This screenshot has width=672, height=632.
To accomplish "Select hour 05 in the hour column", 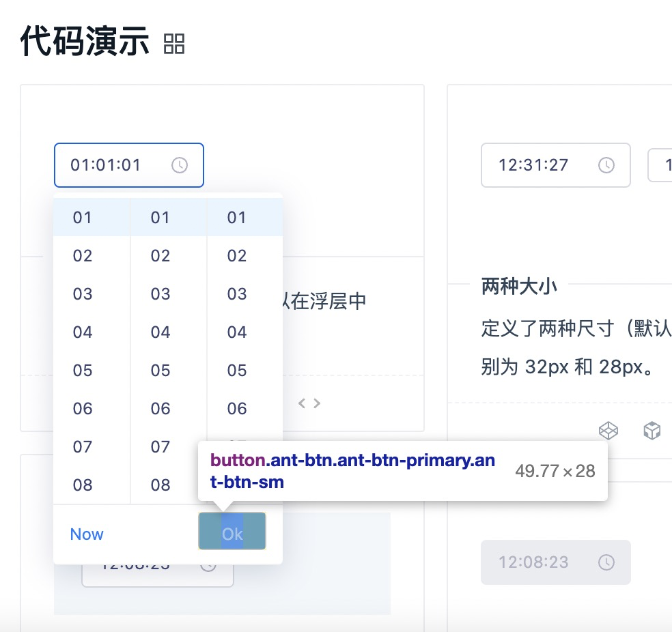I will tap(82, 370).
